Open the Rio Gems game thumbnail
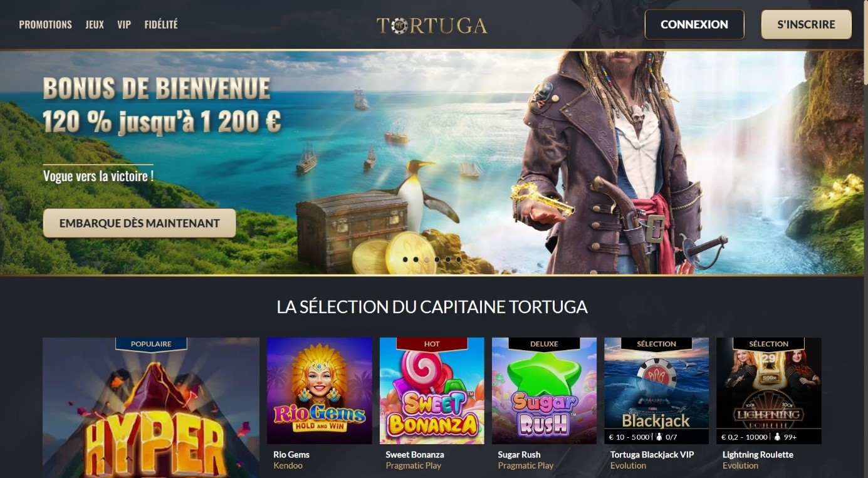 click(x=320, y=391)
